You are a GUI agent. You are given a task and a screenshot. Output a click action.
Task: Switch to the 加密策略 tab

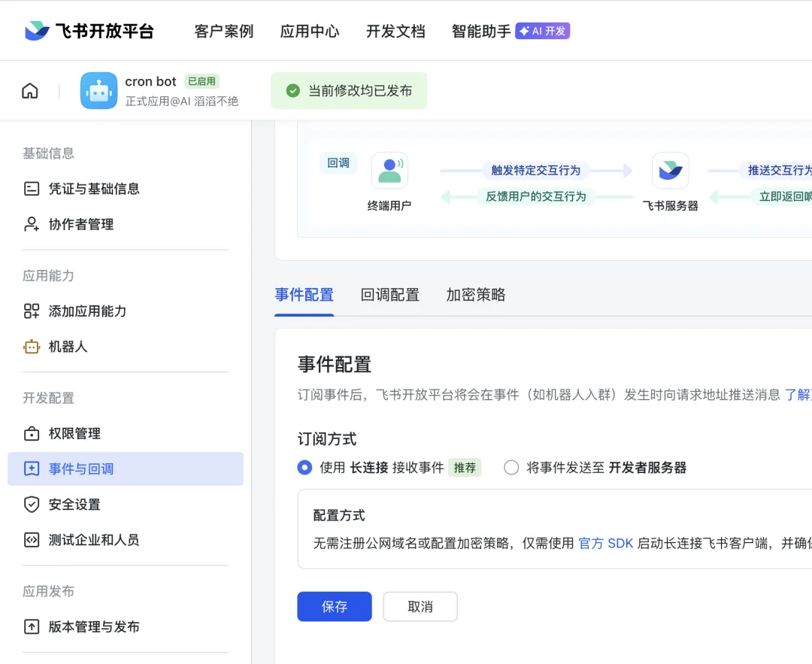476,295
